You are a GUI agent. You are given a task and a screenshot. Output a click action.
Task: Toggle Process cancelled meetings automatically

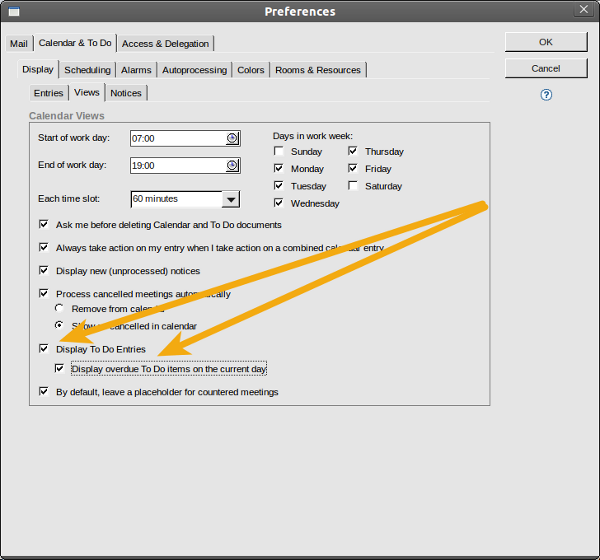click(44, 294)
